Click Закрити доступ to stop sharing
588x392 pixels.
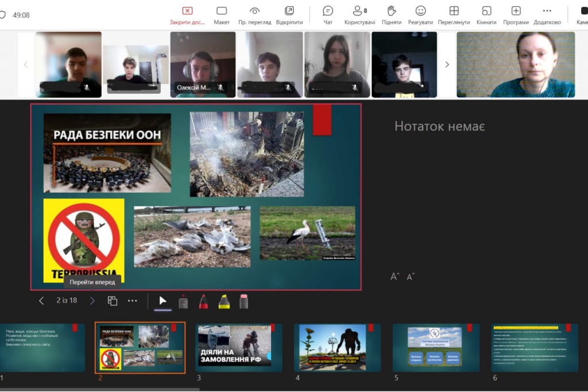[187, 15]
